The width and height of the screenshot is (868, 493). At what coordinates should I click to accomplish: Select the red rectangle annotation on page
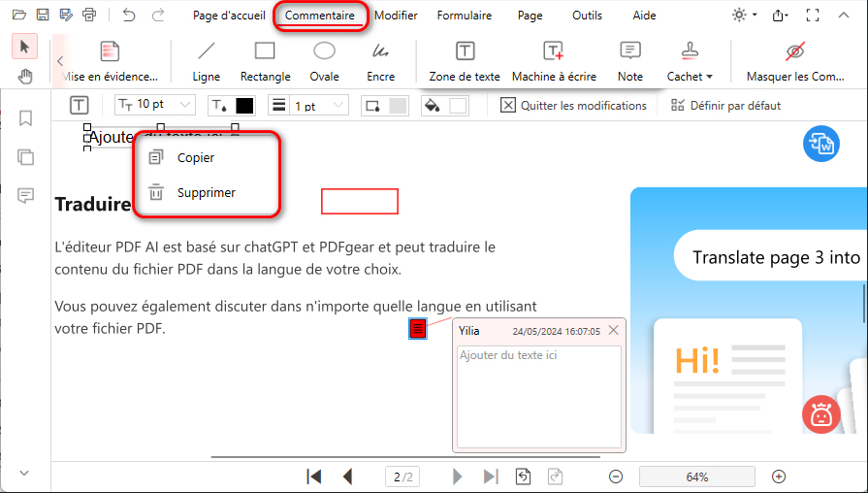pos(360,201)
